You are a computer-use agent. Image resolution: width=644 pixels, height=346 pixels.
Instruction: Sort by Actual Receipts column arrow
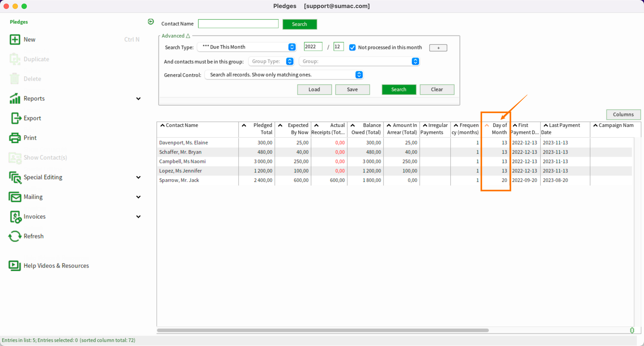point(316,125)
